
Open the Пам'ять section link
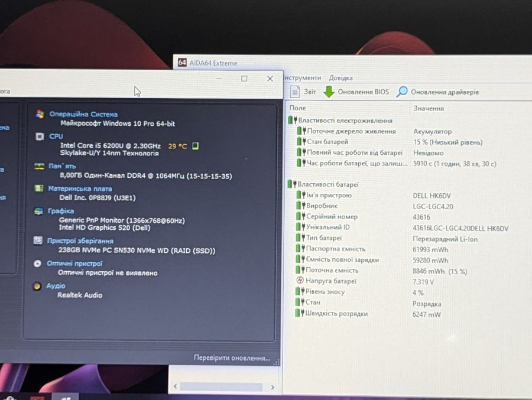click(x=62, y=166)
